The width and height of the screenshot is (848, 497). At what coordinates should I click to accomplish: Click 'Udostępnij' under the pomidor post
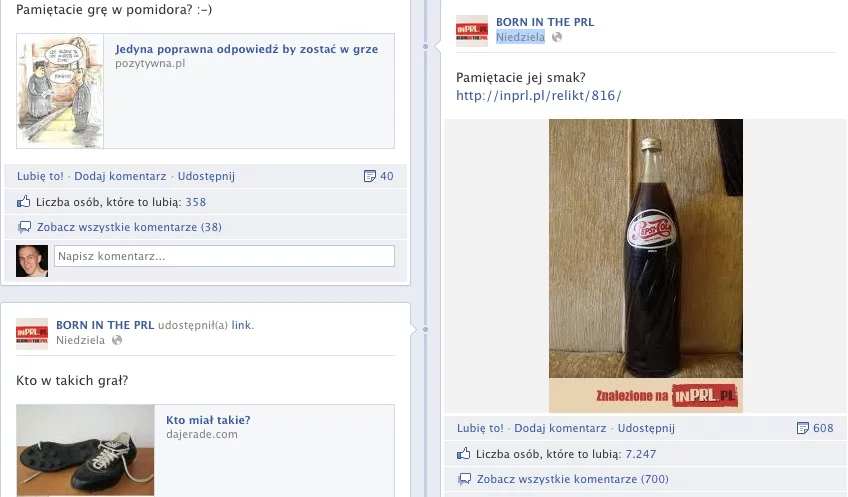tap(206, 176)
